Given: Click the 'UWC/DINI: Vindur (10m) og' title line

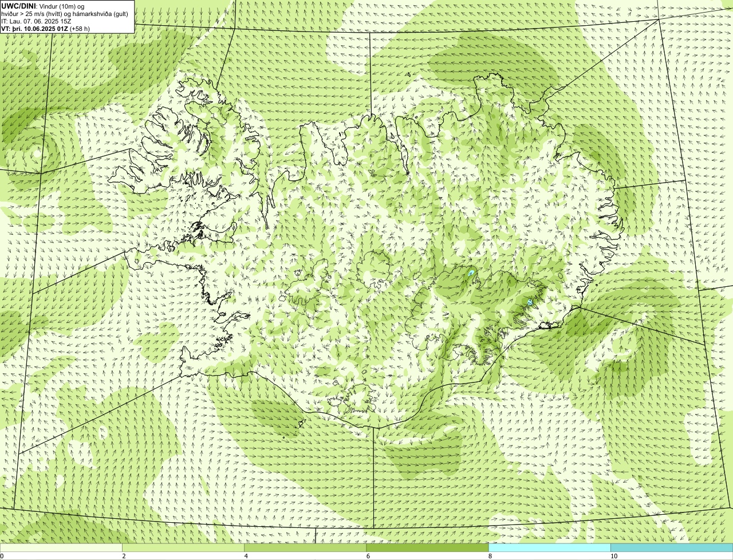Looking at the screenshot, I should coord(43,6).
